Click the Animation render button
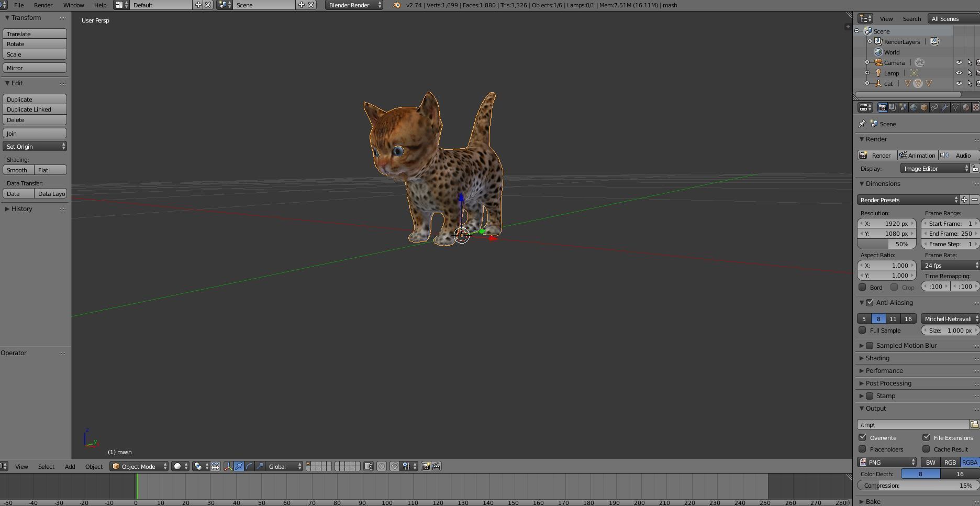The height and width of the screenshot is (506, 980). (x=917, y=156)
